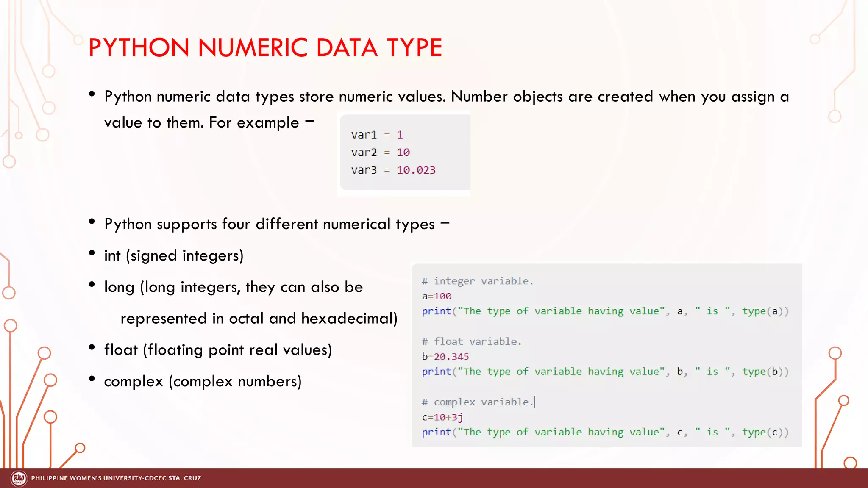Image resolution: width=868 pixels, height=488 pixels.
Task: Select the 'var2 = 10' code line
Action: tap(380, 152)
